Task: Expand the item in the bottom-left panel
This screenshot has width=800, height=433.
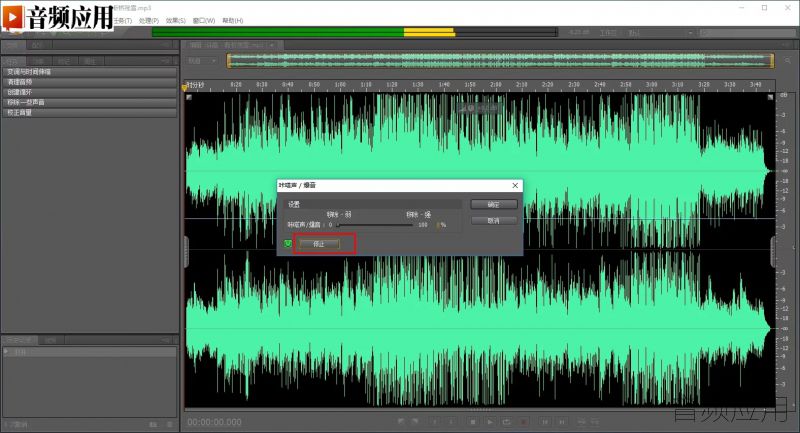Action: tap(6, 352)
